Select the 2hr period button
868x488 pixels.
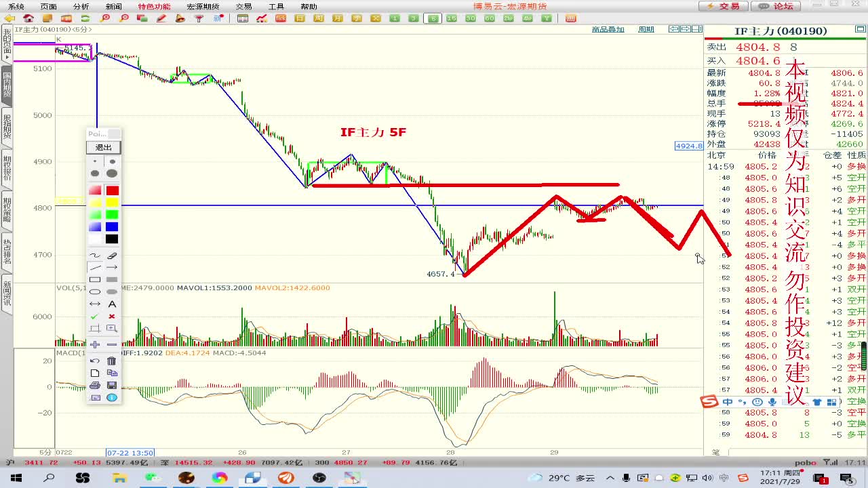(509, 18)
